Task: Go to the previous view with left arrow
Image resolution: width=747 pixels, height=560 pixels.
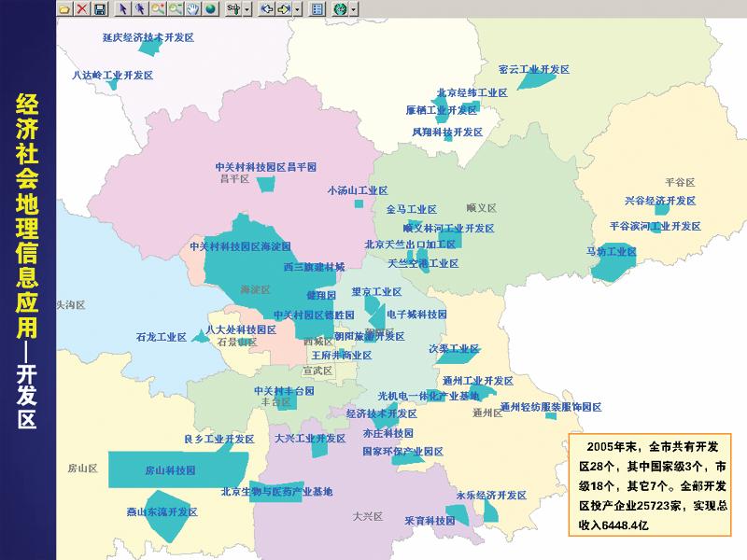Action: pos(265,8)
